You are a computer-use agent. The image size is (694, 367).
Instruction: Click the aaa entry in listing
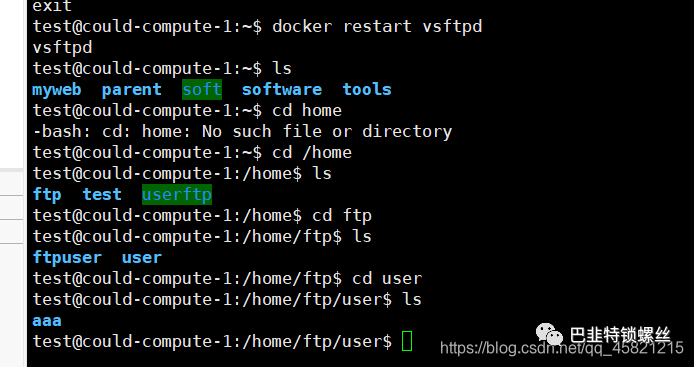[47, 321]
